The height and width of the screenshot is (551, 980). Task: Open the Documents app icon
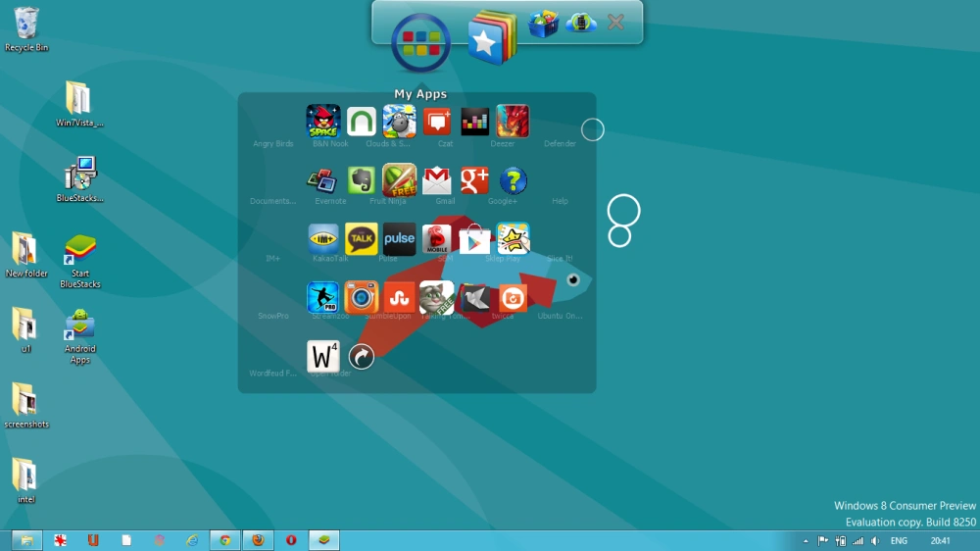[x=323, y=180]
